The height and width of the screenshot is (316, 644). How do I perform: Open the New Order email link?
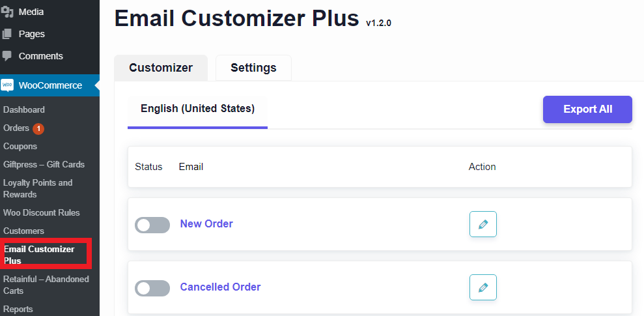(x=206, y=224)
